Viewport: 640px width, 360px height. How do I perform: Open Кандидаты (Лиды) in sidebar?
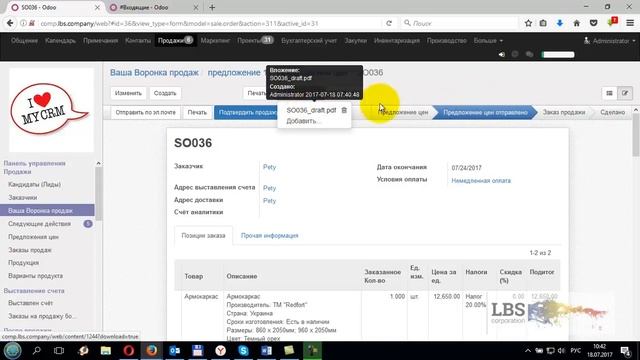tap(34, 184)
